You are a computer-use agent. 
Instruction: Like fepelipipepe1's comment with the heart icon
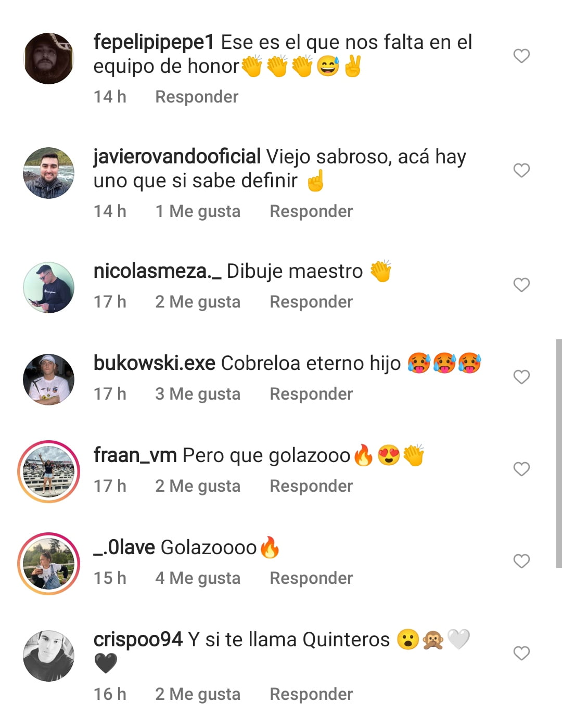[x=521, y=56]
